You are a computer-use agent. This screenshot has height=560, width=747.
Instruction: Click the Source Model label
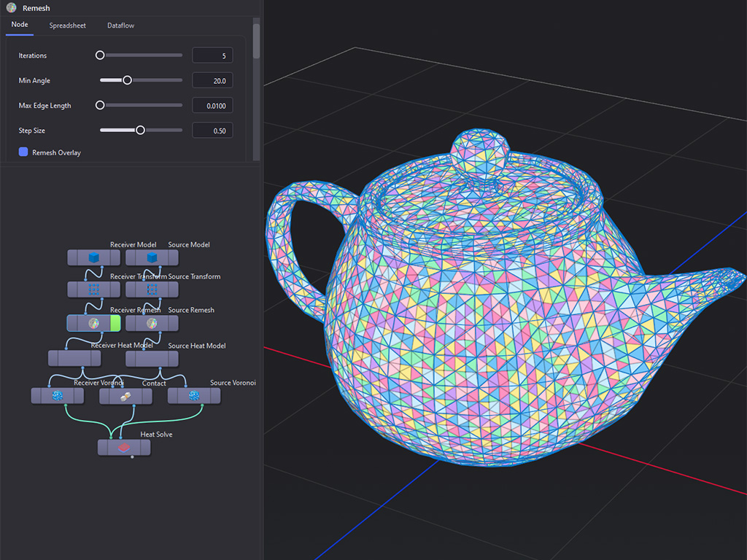pyautogui.click(x=189, y=245)
